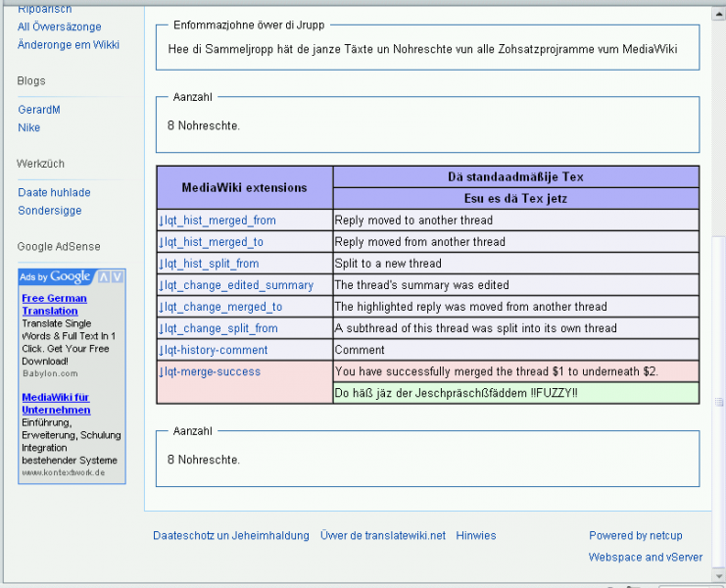
Task: Open Powered by netcup link
Action: click(x=636, y=536)
